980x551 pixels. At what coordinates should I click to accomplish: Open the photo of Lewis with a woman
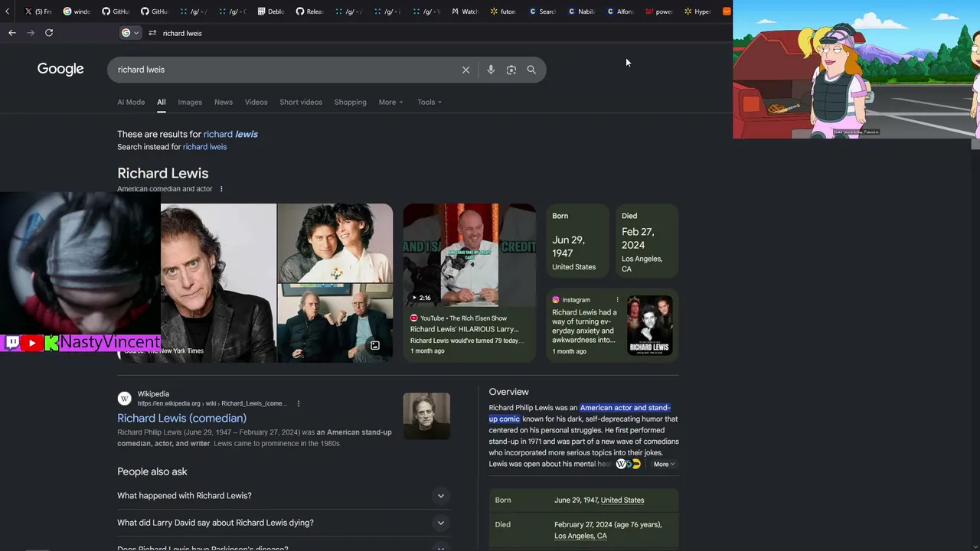[x=335, y=243]
